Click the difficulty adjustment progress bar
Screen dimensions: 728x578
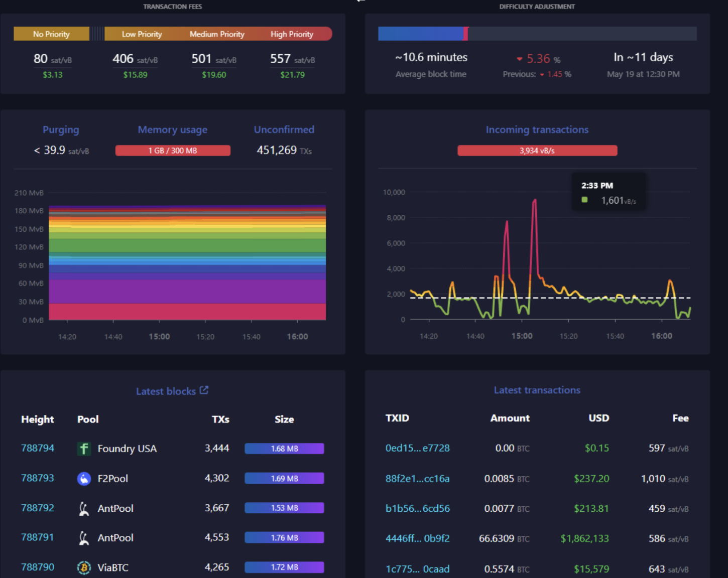[x=537, y=34]
